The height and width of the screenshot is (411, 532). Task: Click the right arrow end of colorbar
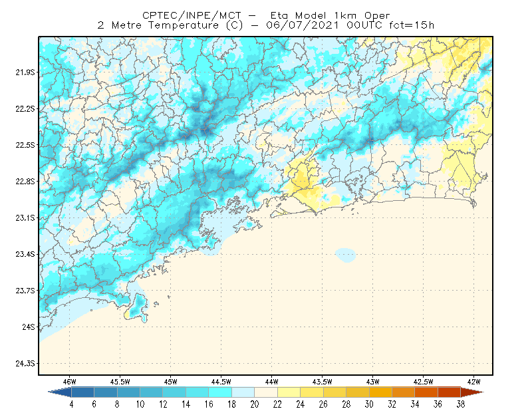tap(472, 392)
